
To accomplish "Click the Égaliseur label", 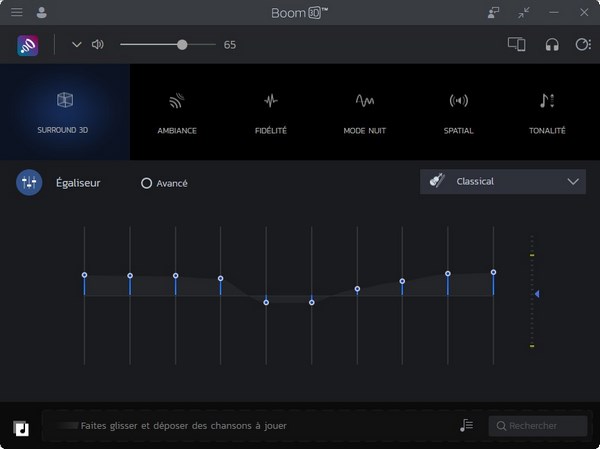I will click(78, 183).
